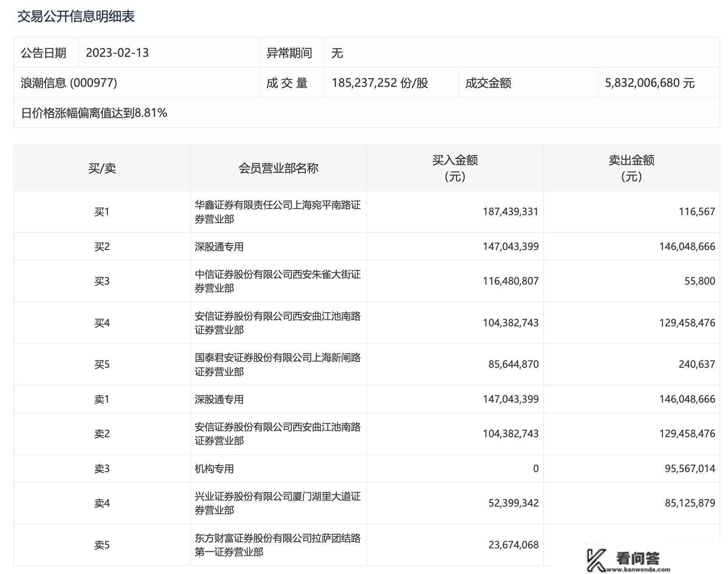This screenshot has height=574, width=728.
Task: Select stock name 浪潮信息 (000977)
Action: coord(69,83)
